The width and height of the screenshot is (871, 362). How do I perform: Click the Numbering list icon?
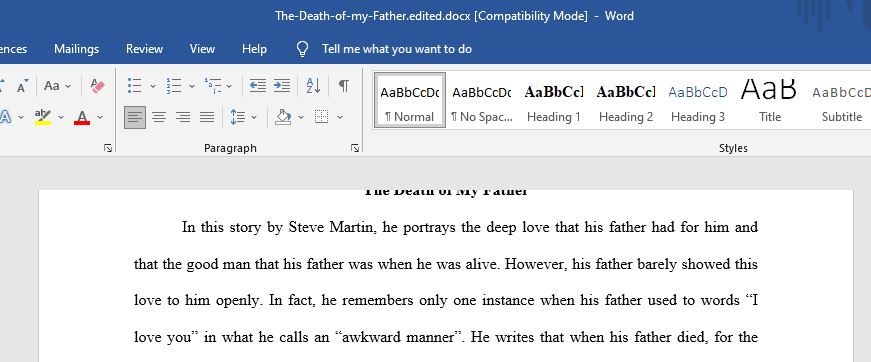click(x=173, y=86)
